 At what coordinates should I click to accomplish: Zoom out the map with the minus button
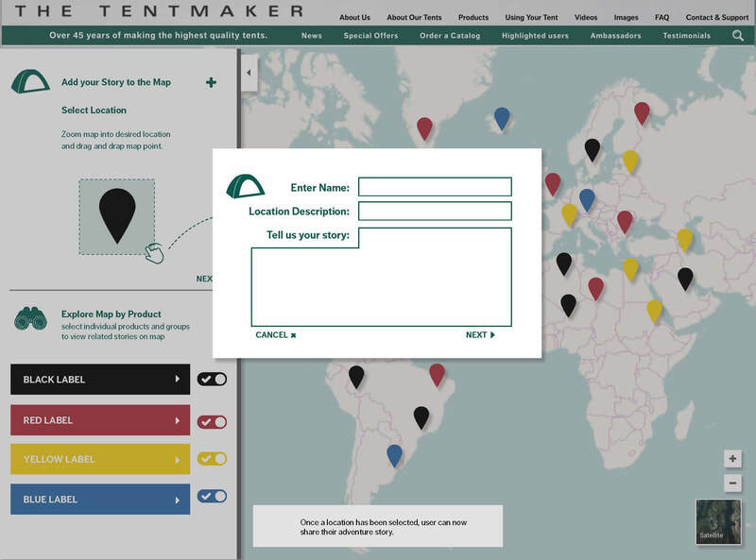[x=732, y=483]
